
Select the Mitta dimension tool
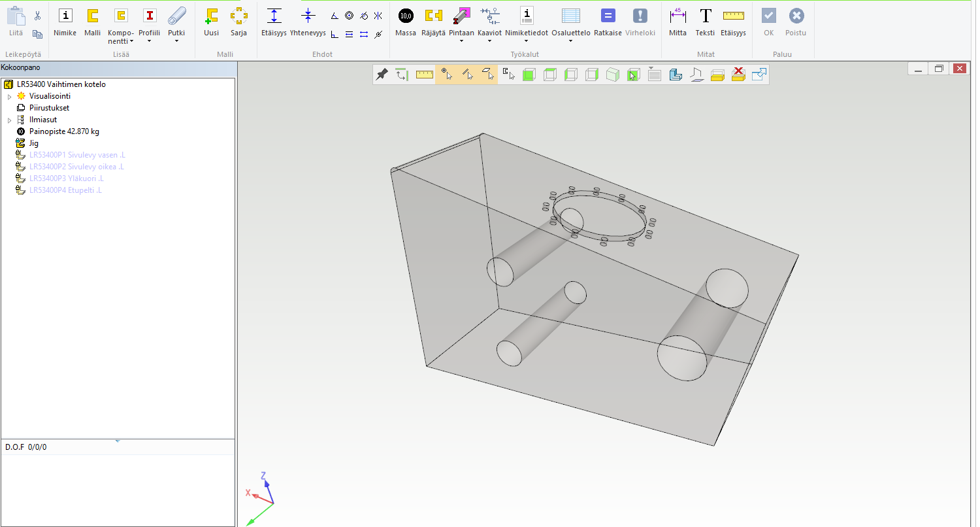pyautogui.click(x=678, y=16)
